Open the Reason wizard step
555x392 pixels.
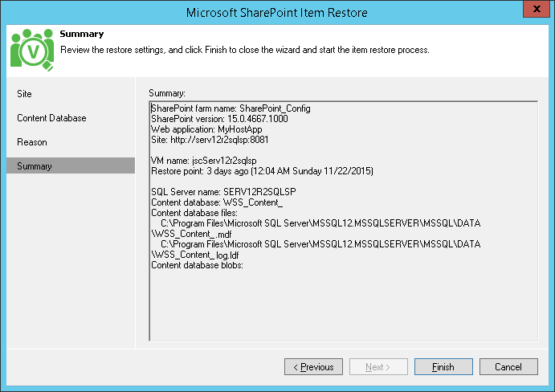32,142
